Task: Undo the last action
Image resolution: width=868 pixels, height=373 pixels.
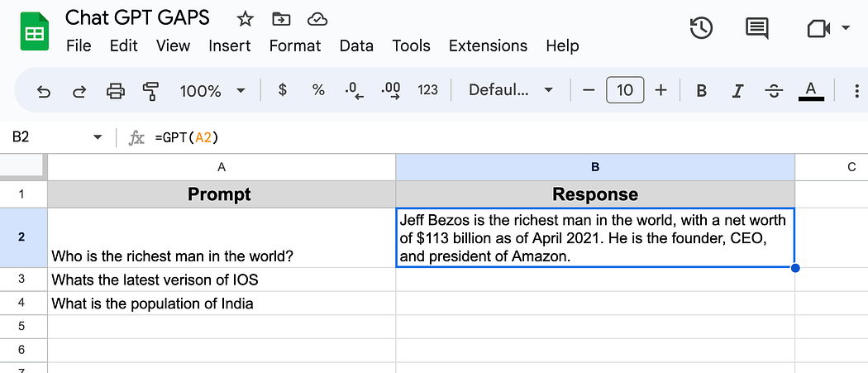Action: click(43, 90)
